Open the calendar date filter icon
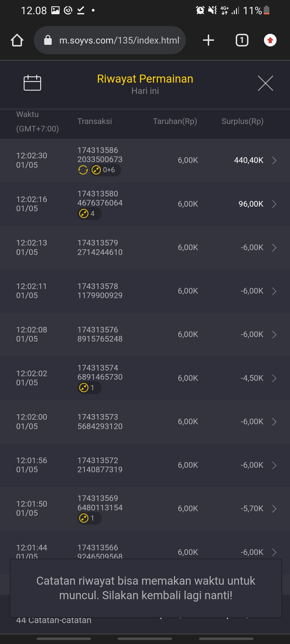This screenshot has height=644, width=290. click(x=32, y=83)
